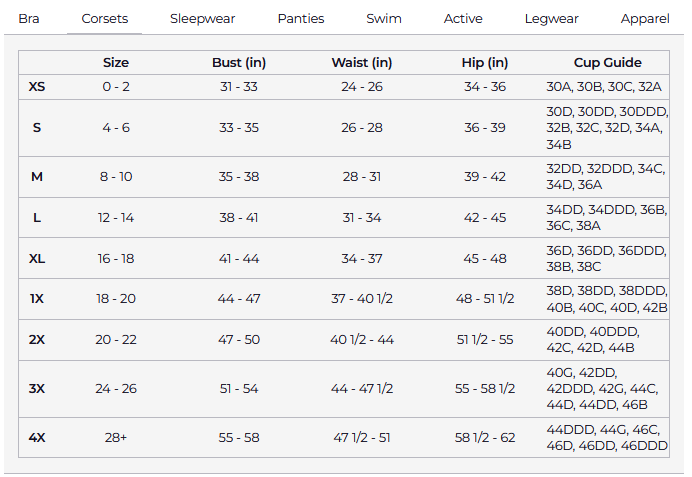
Task: Show the Swim size chart tab
Action: point(384,19)
